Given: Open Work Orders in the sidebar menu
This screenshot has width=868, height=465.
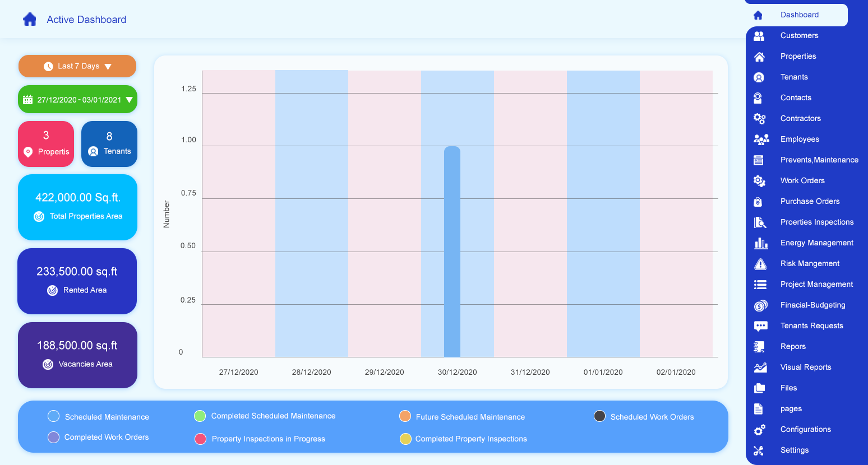Looking at the screenshot, I should (x=802, y=180).
